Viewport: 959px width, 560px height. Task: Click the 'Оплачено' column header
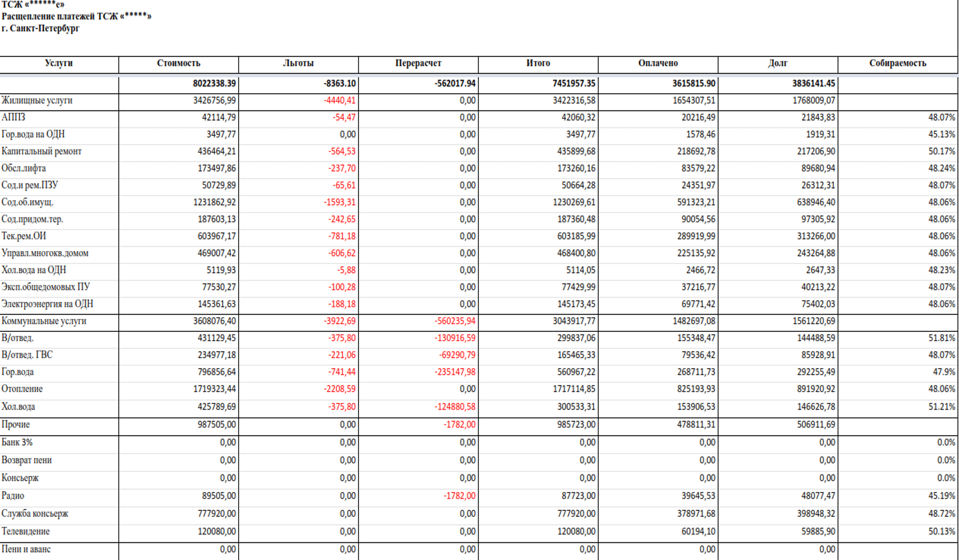658,63
